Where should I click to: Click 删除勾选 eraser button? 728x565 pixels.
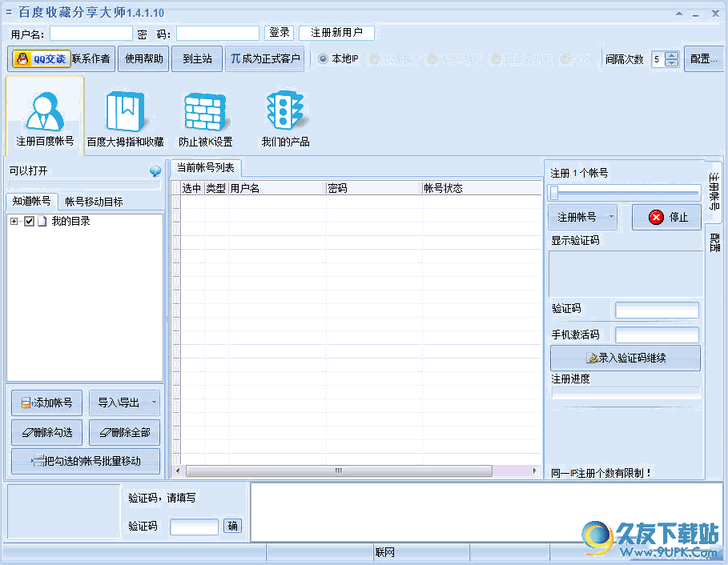click(47, 432)
